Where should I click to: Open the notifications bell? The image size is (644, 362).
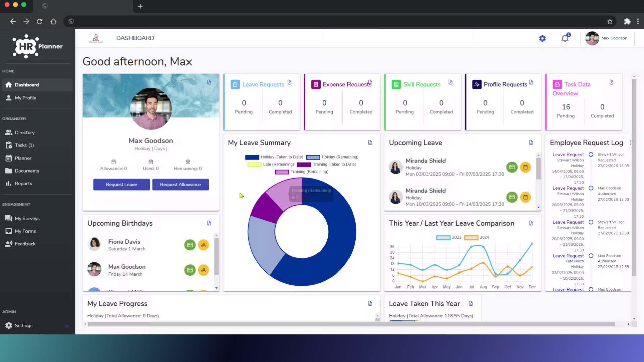565,38
